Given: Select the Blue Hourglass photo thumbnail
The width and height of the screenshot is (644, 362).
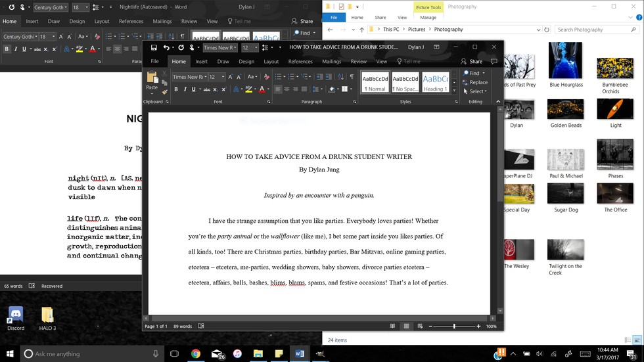Looking at the screenshot, I should (565, 62).
